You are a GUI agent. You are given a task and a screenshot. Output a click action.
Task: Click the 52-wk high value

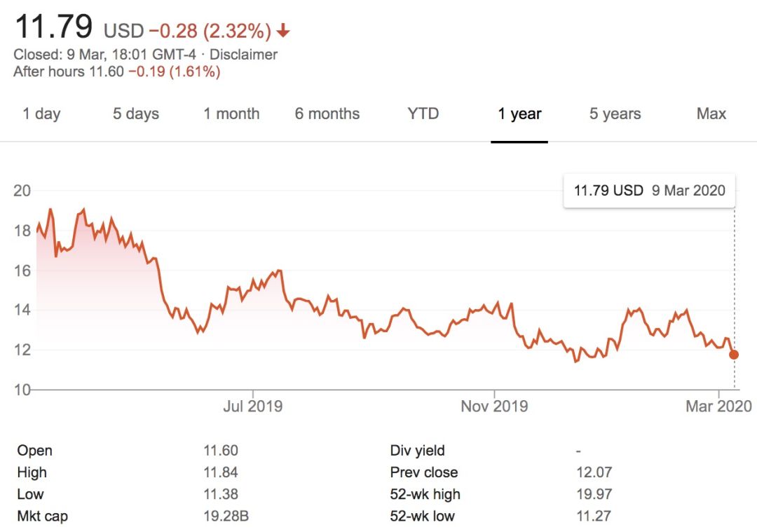point(593,494)
